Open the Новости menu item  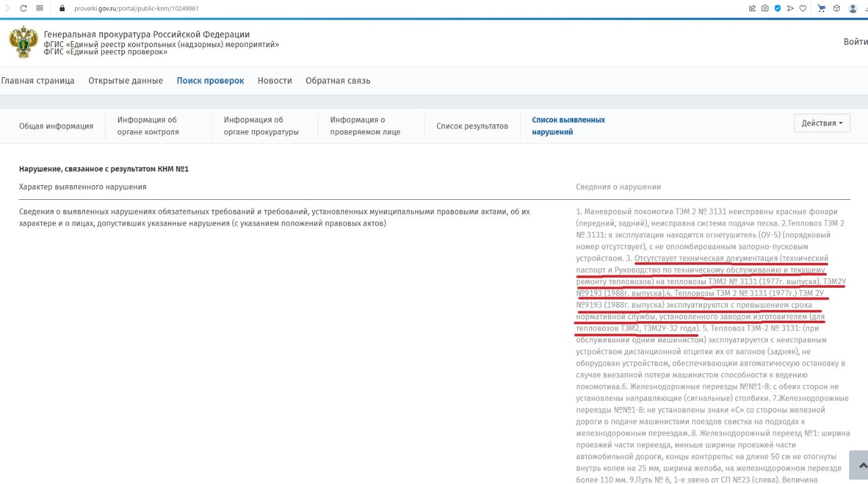(x=275, y=81)
